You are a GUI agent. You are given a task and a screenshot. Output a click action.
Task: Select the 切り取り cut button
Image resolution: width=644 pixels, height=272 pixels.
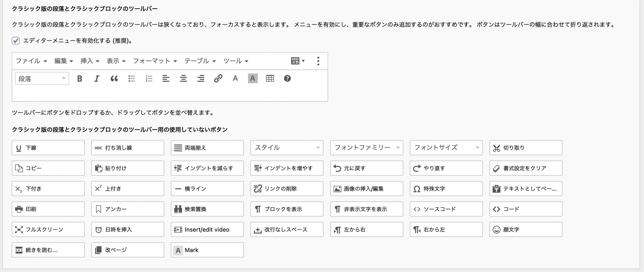(526, 148)
